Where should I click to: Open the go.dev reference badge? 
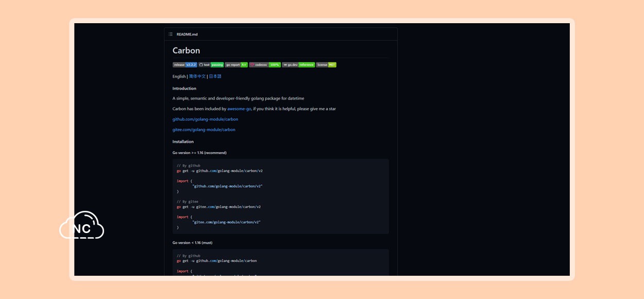click(x=298, y=65)
